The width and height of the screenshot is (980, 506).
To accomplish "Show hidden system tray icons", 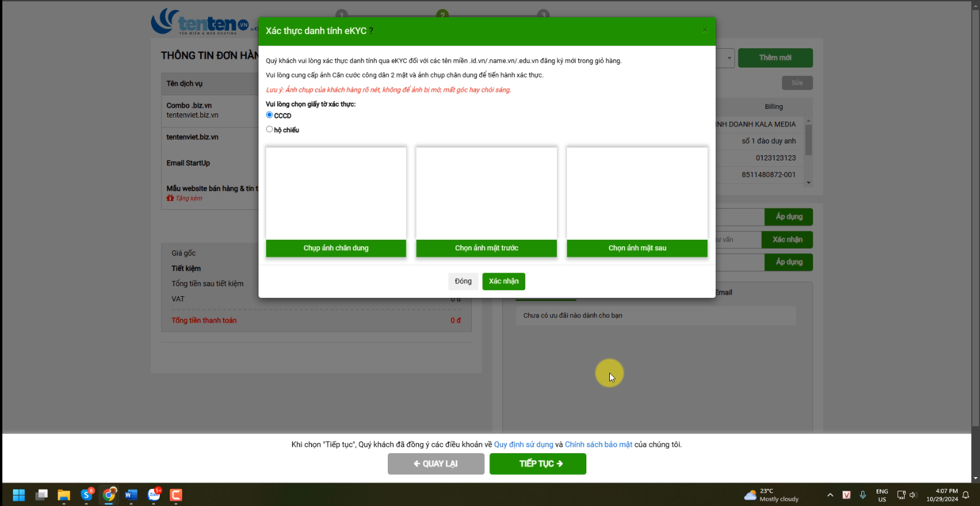I will pos(830,495).
